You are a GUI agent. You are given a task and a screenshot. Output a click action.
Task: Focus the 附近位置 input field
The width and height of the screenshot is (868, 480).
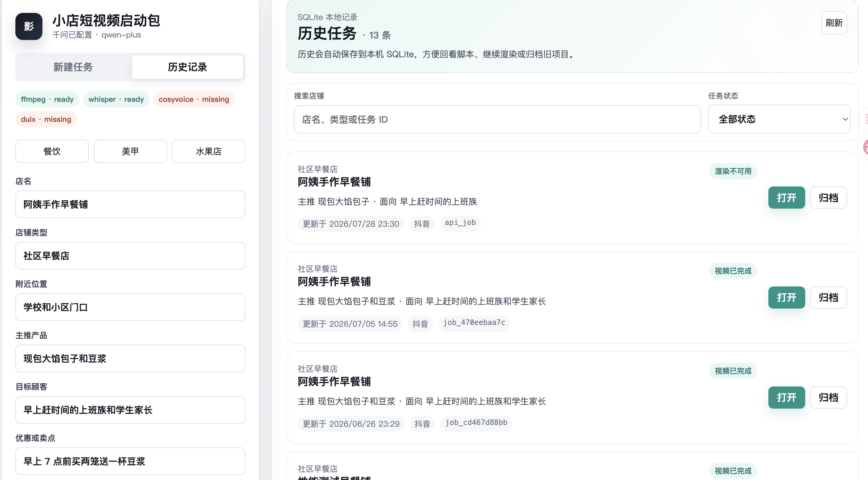tap(130, 307)
